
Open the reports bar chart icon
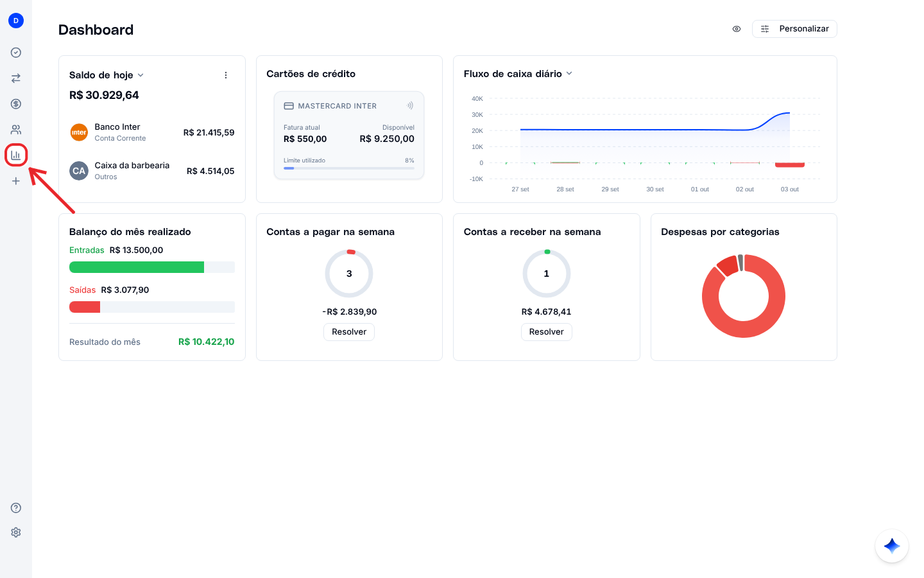(16, 155)
